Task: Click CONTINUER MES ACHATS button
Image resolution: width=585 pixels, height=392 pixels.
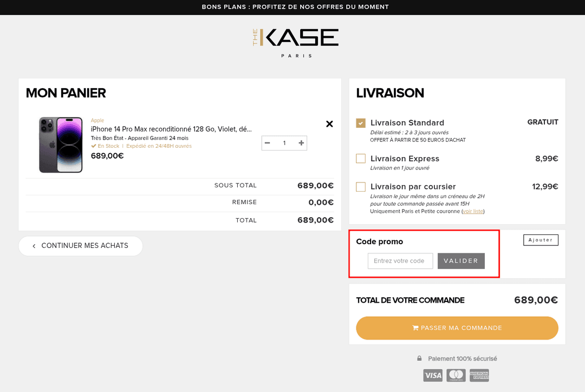Action: [81, 246]
